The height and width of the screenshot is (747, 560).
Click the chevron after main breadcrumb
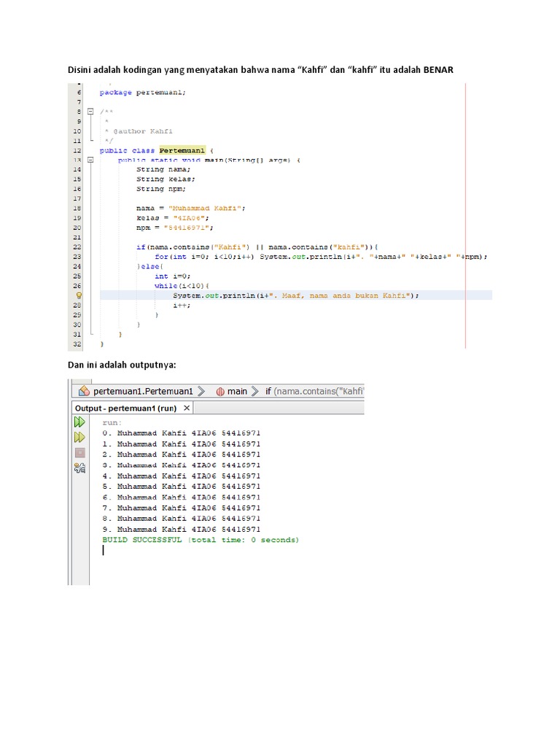255,391
